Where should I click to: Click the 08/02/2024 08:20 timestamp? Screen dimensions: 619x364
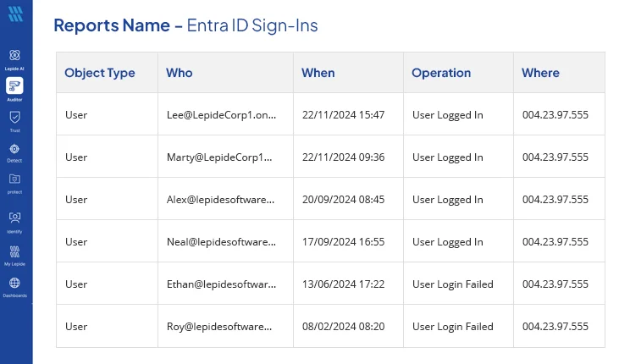click(344, 327)
